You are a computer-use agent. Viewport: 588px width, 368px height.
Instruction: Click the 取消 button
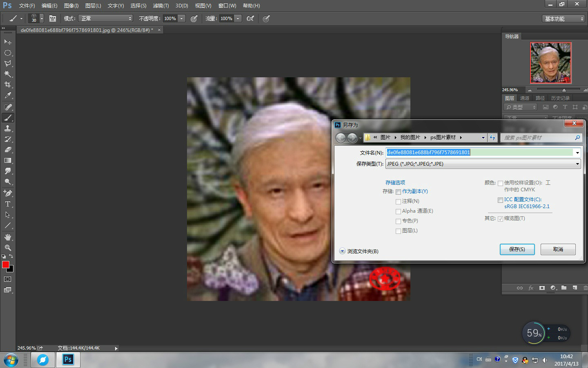click(558, 249)
